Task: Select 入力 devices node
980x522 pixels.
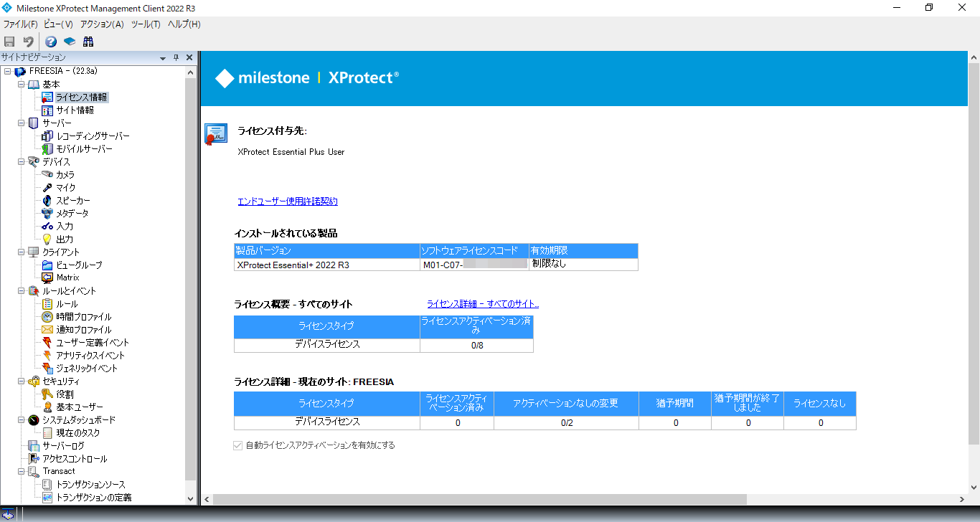Action: tap(65, 226)
